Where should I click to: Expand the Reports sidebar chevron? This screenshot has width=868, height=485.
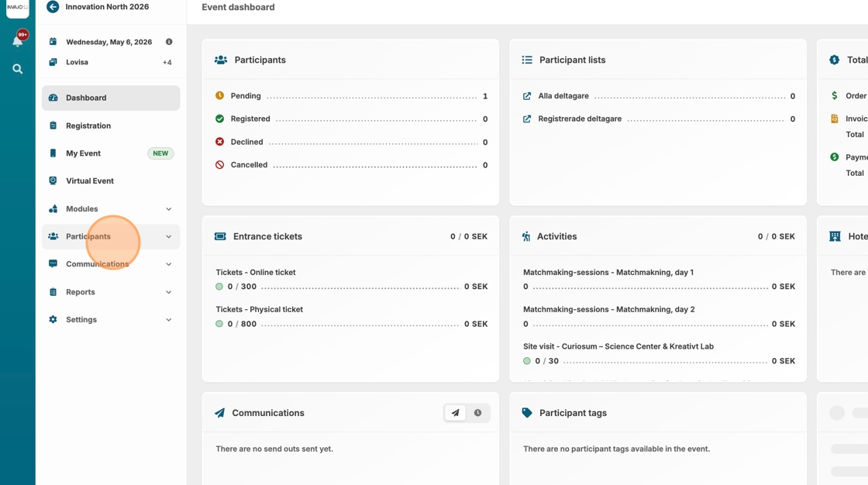coord(168,292)
